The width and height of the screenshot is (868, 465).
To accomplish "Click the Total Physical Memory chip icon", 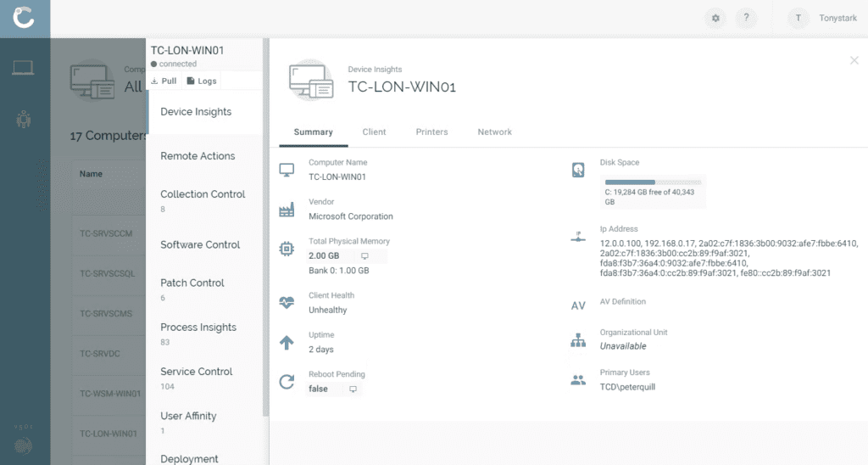I will pos(287,249).
